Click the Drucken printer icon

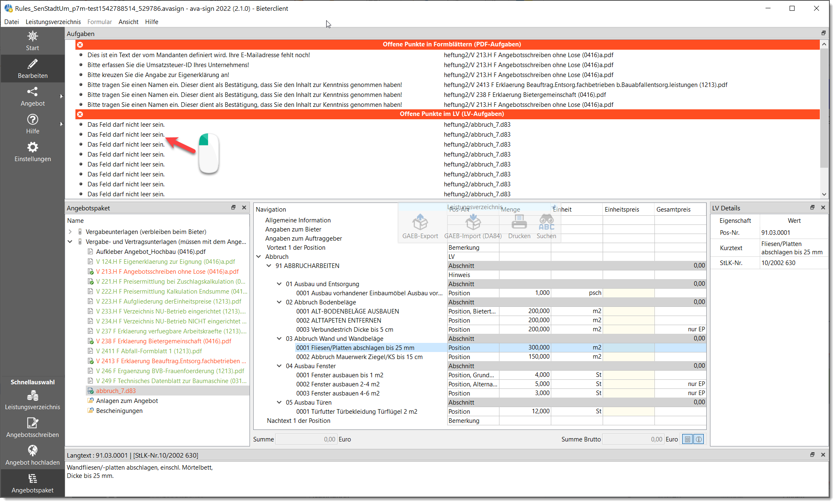(519, 222)
